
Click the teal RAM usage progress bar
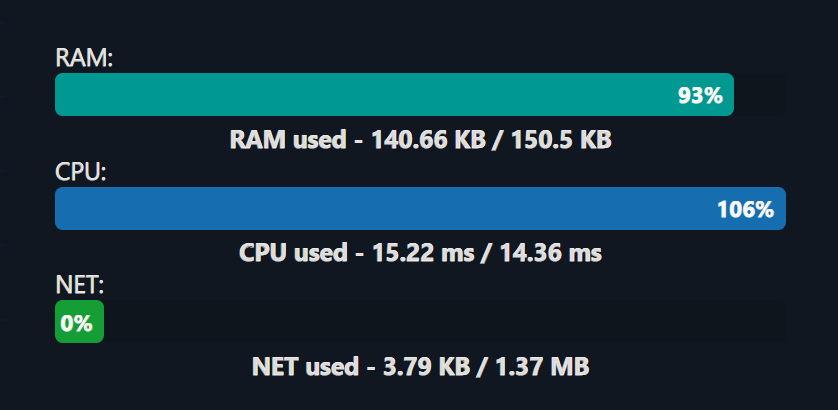point(394,94)
